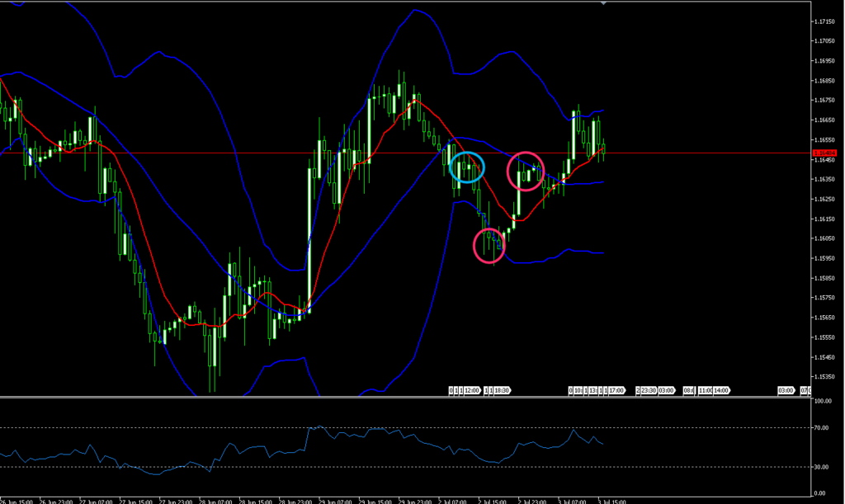The width and height of the screenshot is (845, 504).
Task: Click the 1.16850 price scale label
Action: point(824,81)
